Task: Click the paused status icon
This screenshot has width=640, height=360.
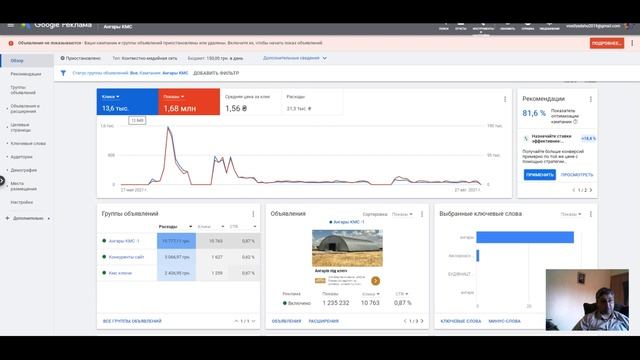Action: (x=62, y=58)
